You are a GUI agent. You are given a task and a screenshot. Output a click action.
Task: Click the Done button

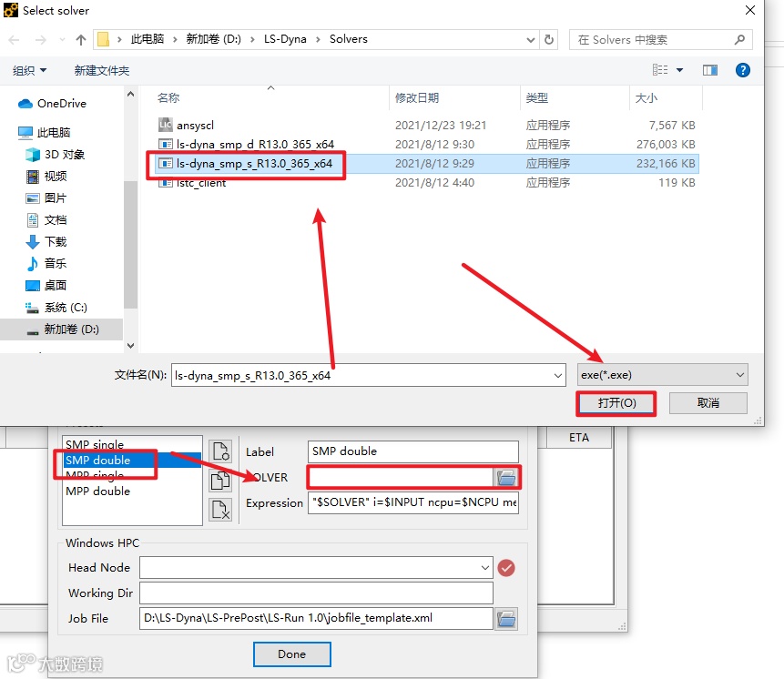pos(292,654)
